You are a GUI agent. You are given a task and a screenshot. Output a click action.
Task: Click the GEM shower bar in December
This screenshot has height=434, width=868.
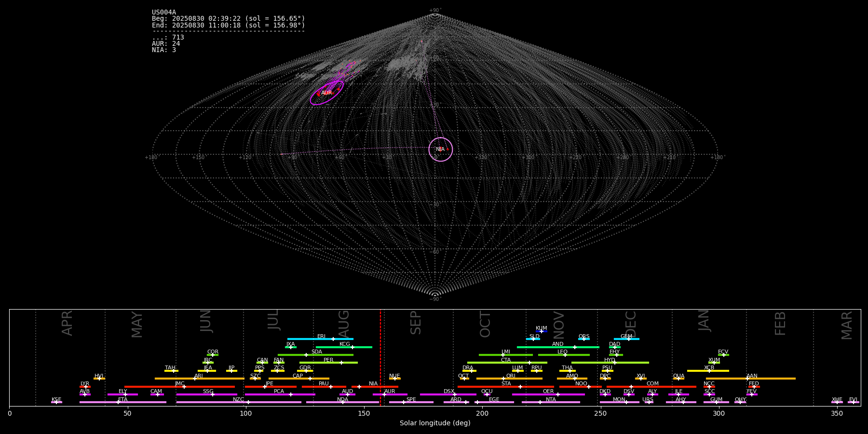(626, 339)
